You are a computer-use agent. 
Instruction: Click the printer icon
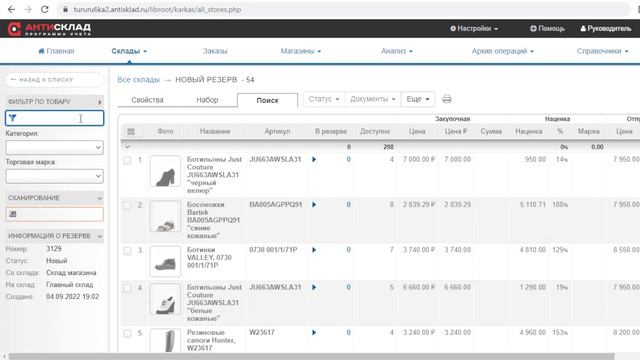tap(447, 99)
